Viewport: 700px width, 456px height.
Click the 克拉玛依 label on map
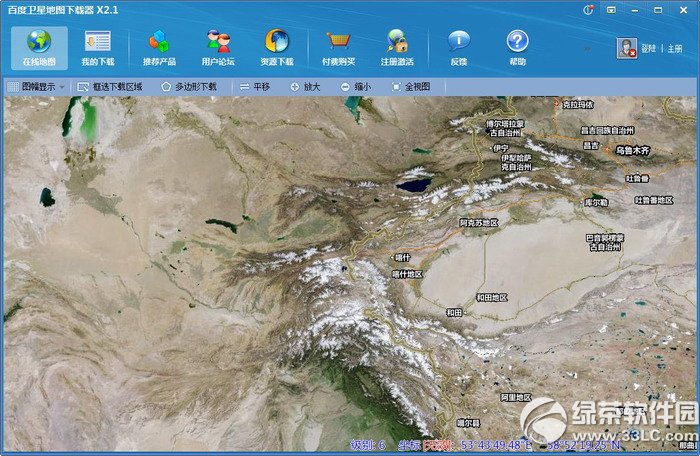point(577,105)
